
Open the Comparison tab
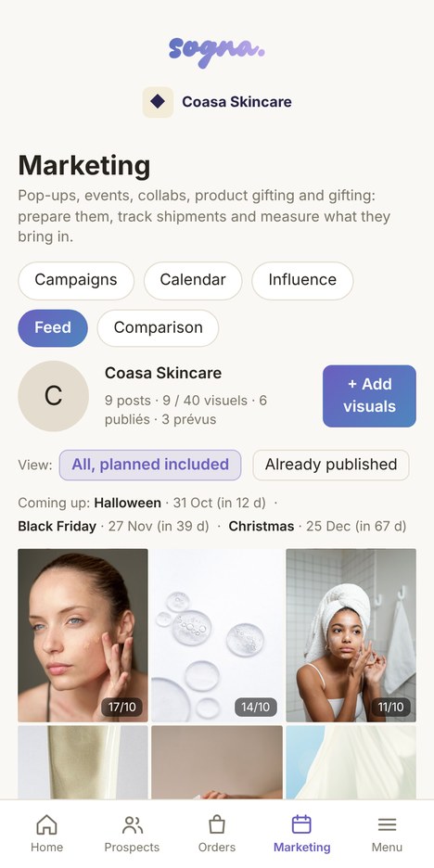pos(158,327)
